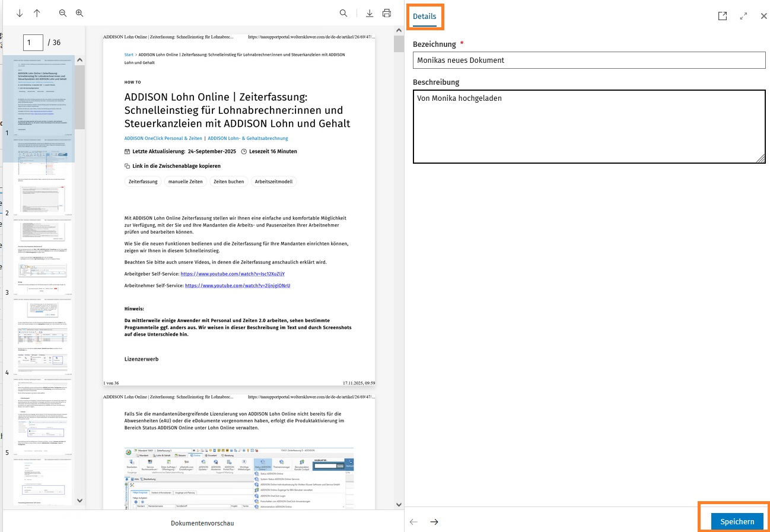Select the Zeiterfassung tag
Viewport: 770px width, 532px height.
point(143,181)
